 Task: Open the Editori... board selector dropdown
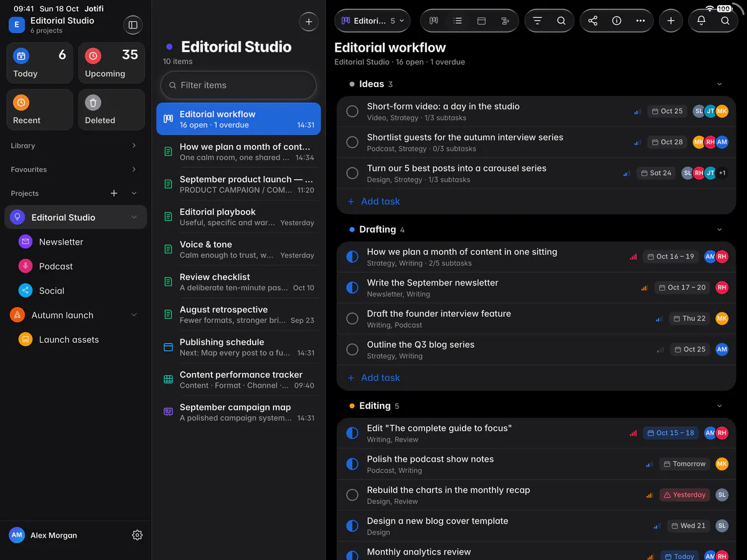coord(372,21)
